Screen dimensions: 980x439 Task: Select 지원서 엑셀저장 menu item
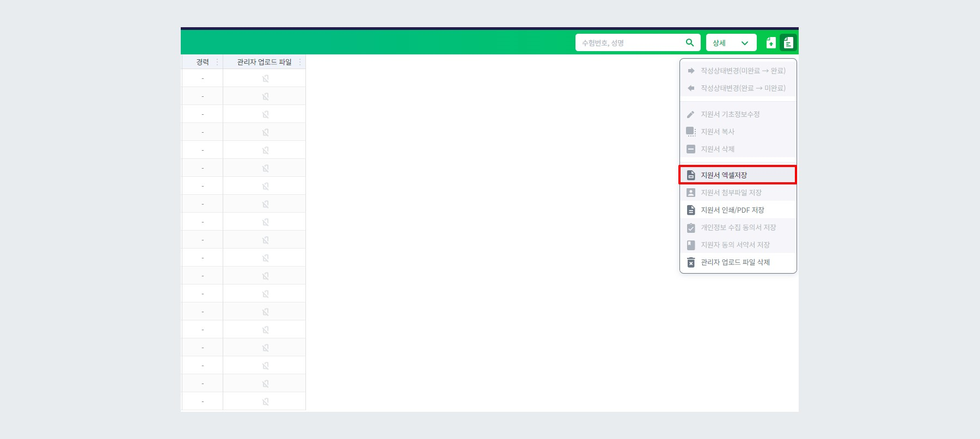[738, 175]
